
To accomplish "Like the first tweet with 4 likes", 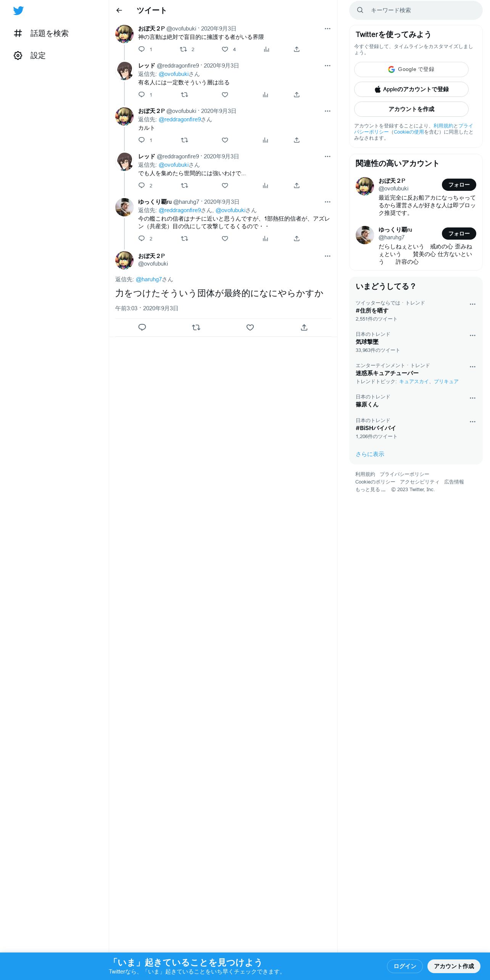I will tap(225, 49).
